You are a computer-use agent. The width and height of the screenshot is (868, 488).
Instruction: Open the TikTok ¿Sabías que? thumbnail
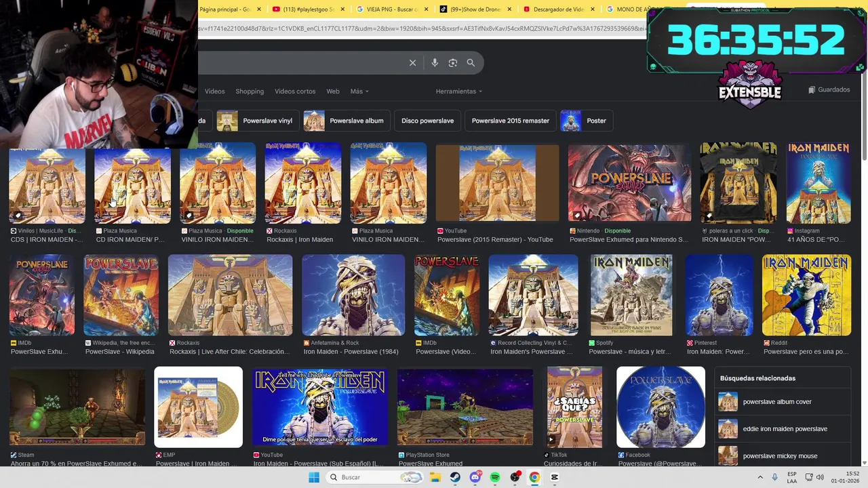574,407
